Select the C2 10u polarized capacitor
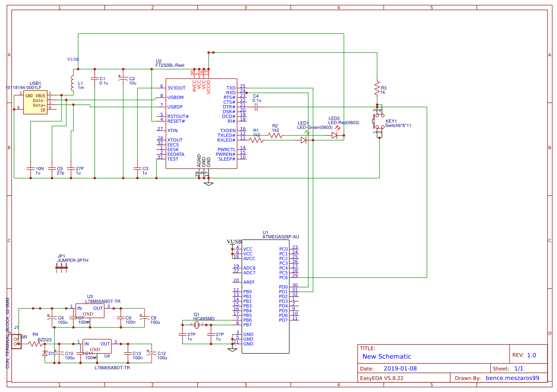The height and width of the screenshot is (392, 557). tap(123, 78)
